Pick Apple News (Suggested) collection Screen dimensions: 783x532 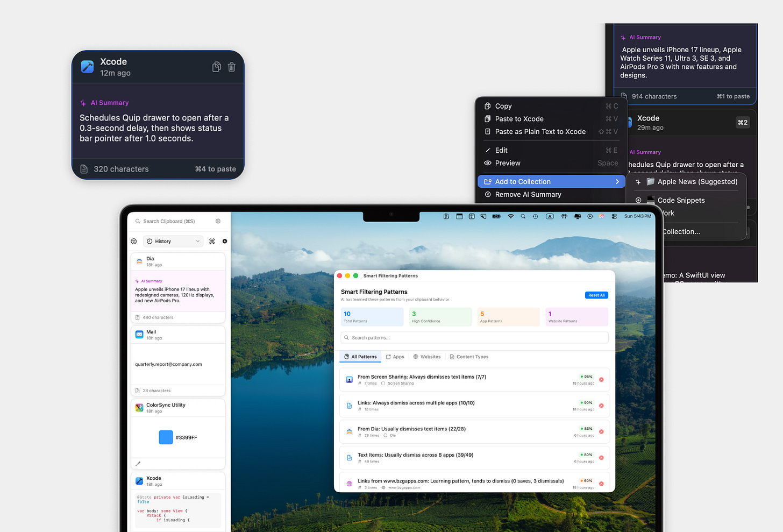point(687,182)
